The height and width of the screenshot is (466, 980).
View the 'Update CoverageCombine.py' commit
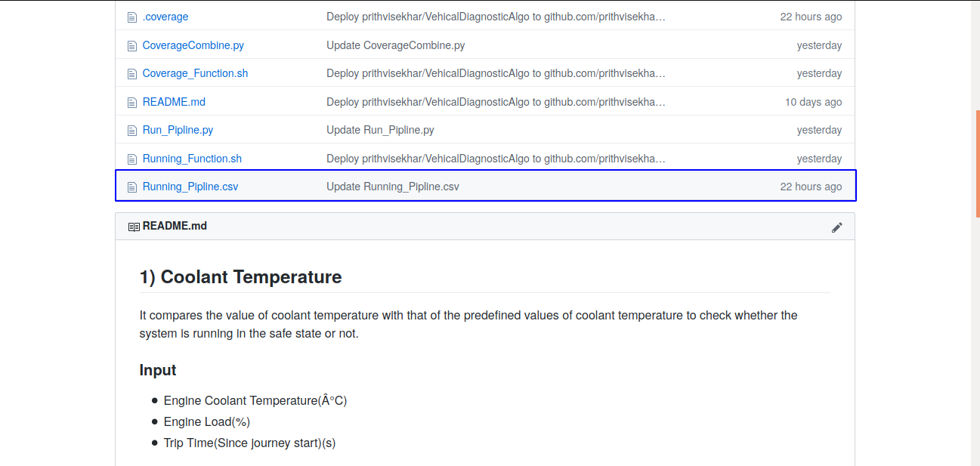[395, 45]
